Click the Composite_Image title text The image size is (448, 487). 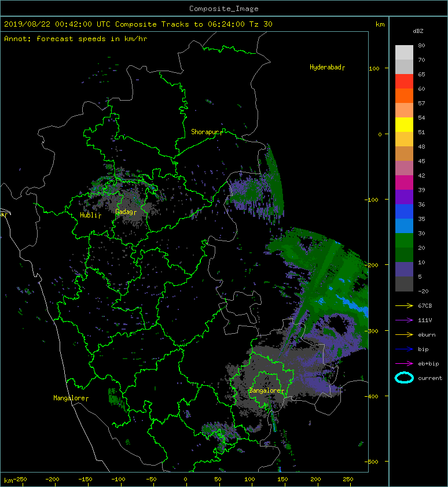(224, 9)
